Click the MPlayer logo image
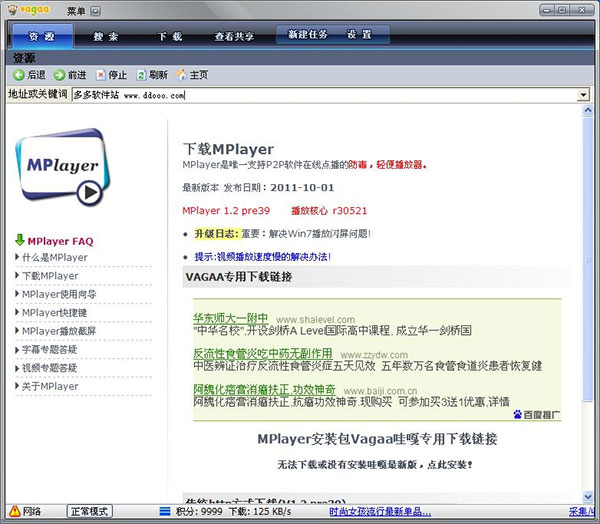Screen dimensions: 600x524 coord(62,167)
